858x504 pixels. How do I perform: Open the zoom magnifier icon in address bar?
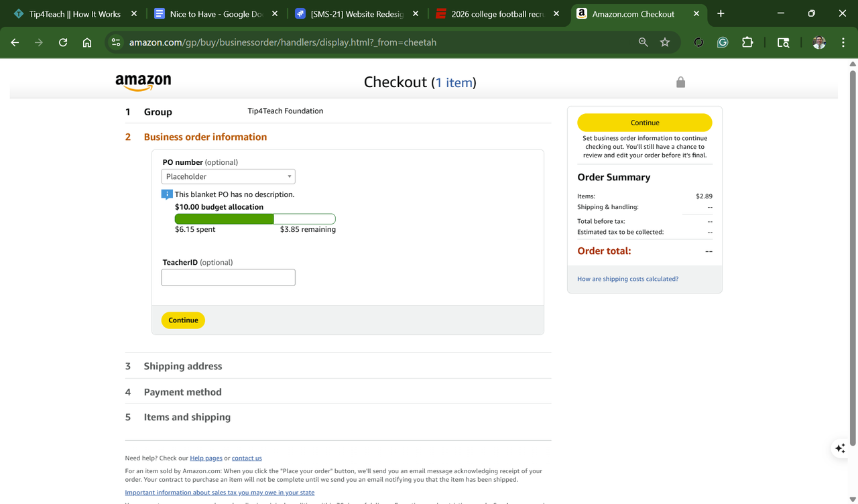(x=643, y=42)
